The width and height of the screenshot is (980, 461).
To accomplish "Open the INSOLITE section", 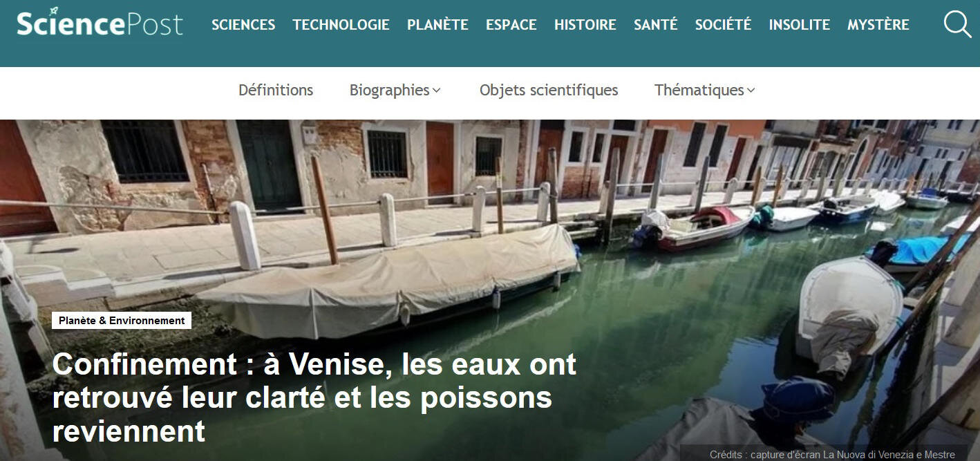I will [x=800, y=25].
